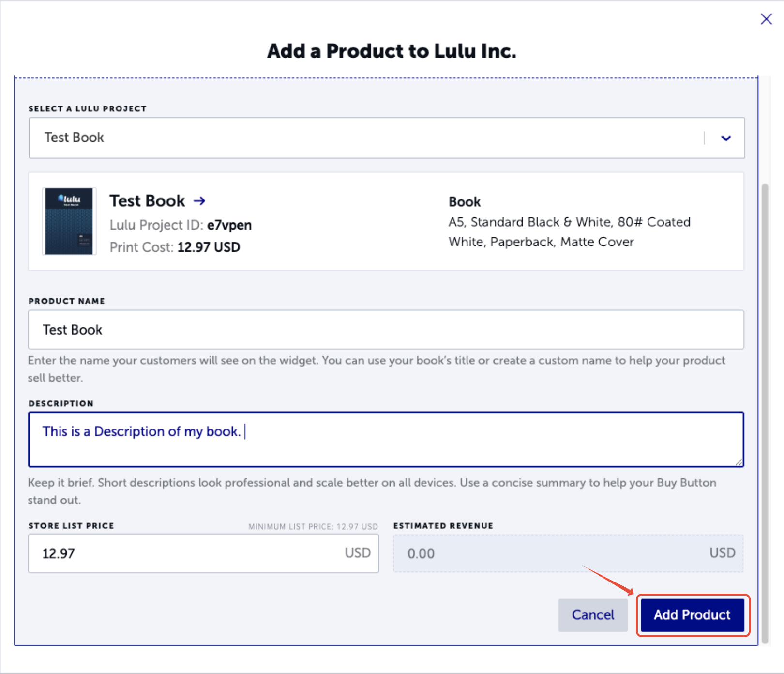Click the 'Enter the name your customers' helper text

point(377,369)
